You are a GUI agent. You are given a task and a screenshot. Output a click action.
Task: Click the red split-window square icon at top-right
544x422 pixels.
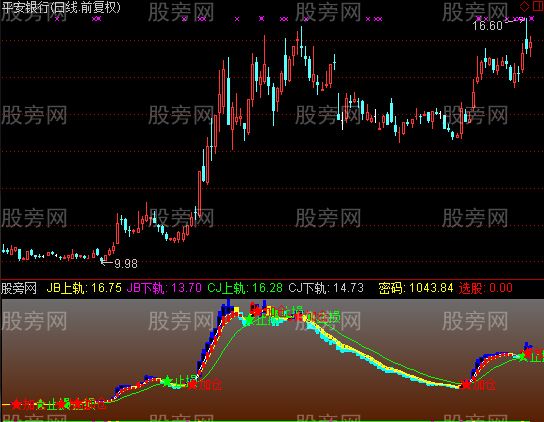(537, 6)
